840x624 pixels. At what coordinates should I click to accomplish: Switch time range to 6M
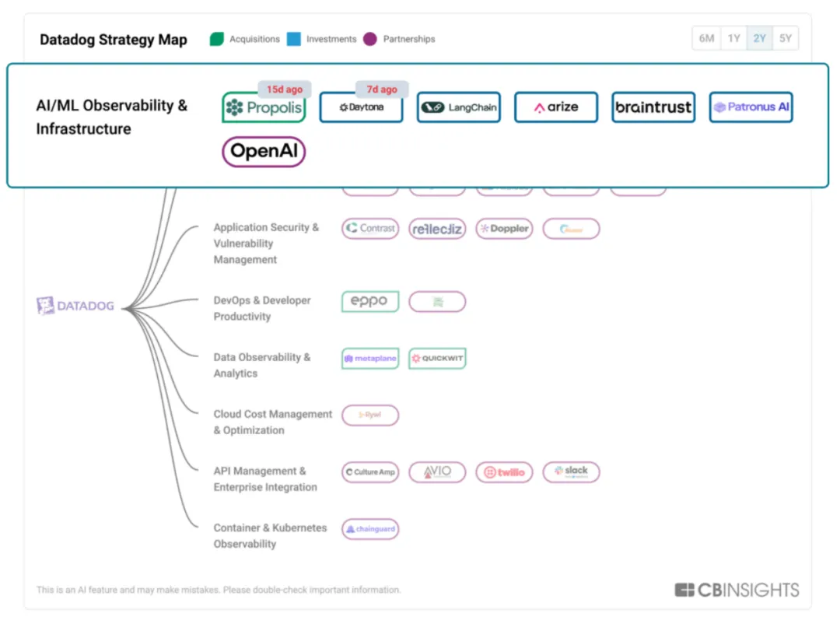pos(706,38)
